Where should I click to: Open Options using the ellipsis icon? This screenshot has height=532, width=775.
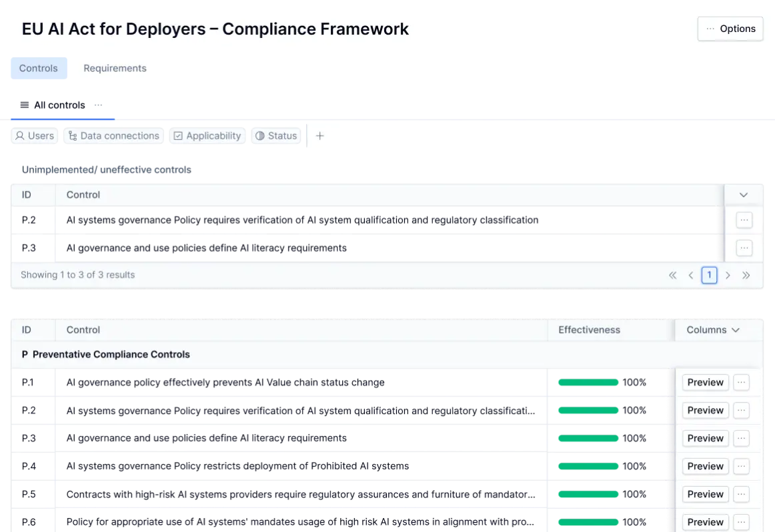(709, 29)
